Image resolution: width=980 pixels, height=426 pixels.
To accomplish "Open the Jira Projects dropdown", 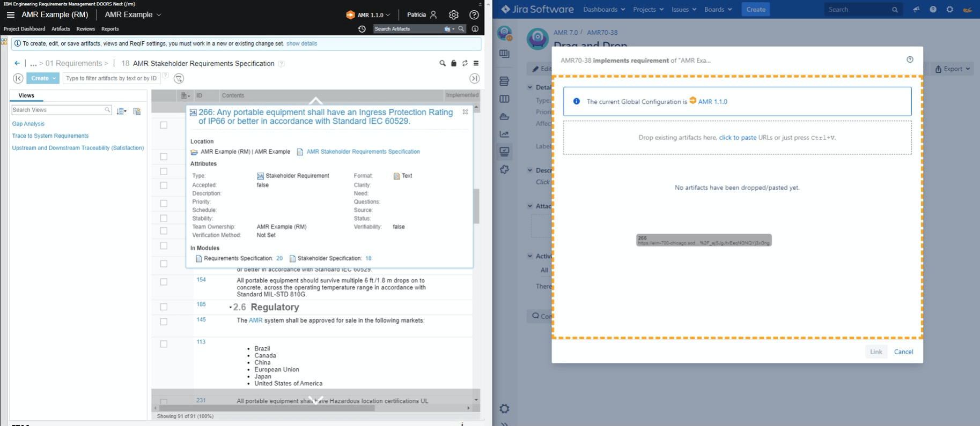I will point(648,10).
